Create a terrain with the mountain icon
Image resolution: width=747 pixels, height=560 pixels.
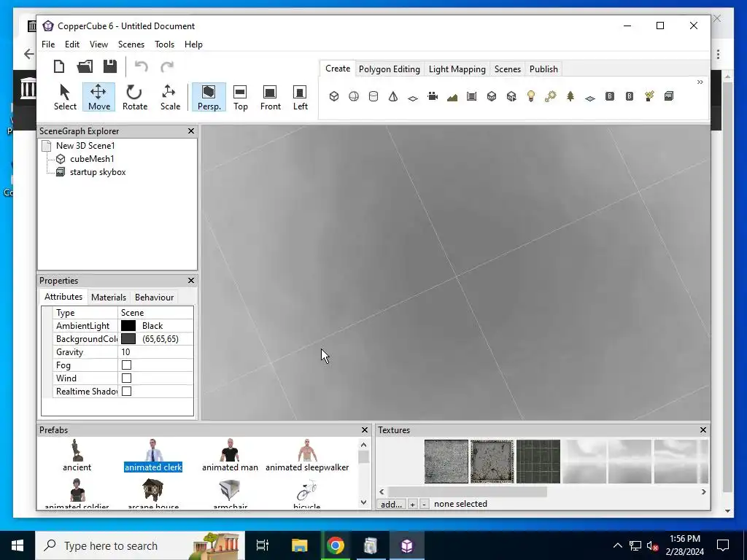pos(452,97)
